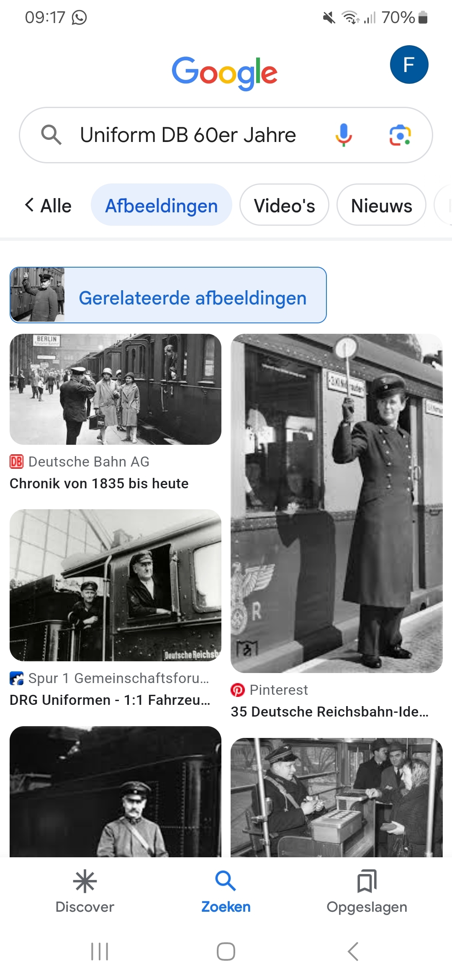Open Google Lens camera search

[400, 135]
